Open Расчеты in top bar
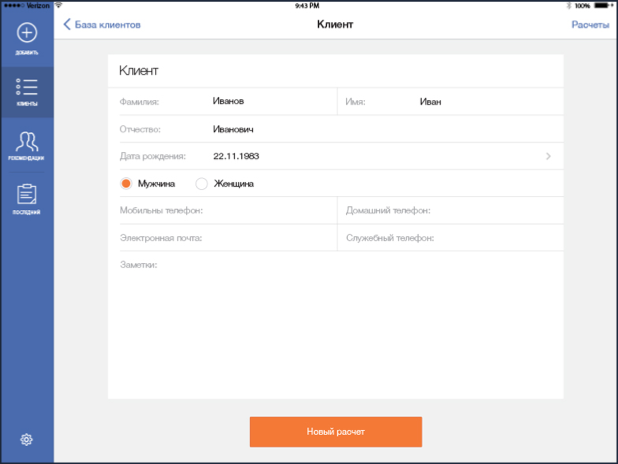Viewport: 618px width, 464px height. pyautogui.click(x=590, y=25)
